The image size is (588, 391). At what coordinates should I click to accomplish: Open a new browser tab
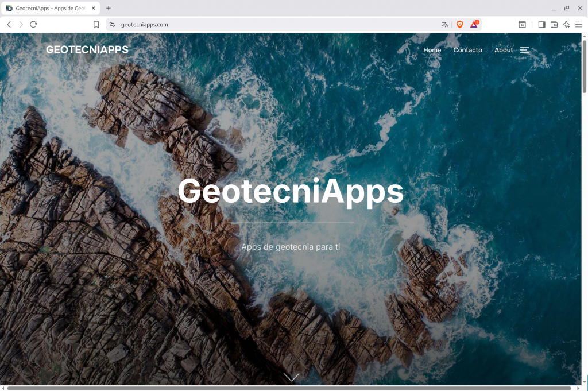(109, 8)
